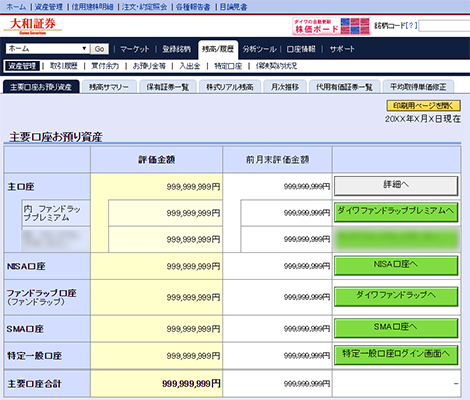Click the ダイワファンドラップへ button
The image size is (470, 400).
396,296
